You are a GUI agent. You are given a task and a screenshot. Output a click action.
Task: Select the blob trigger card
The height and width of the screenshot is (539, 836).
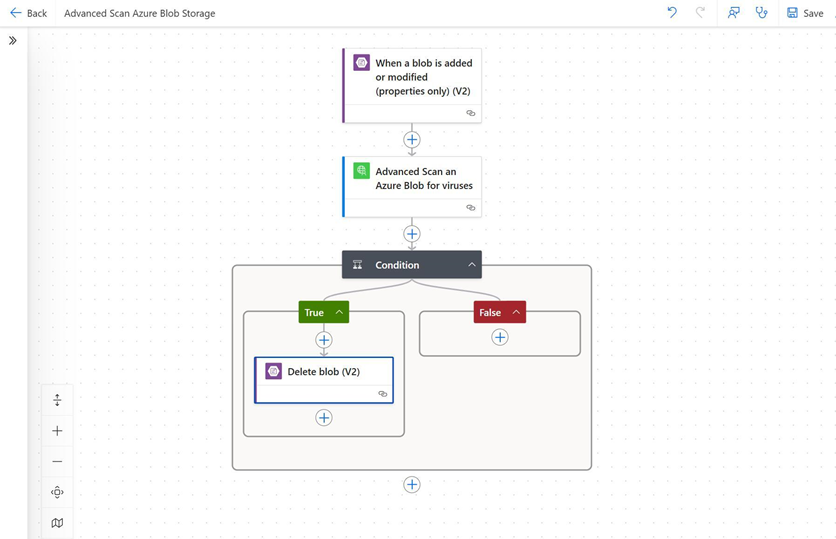[x=412, y=85]
